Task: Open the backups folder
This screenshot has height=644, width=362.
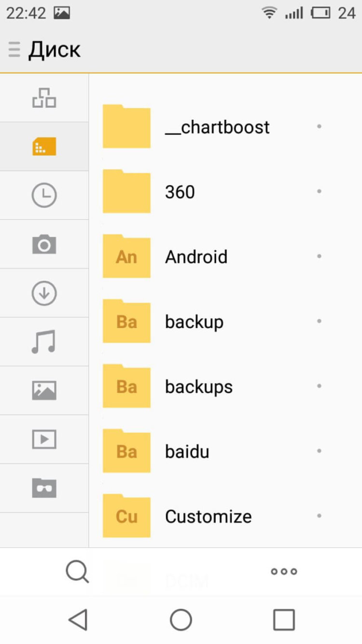Action: tap(199, 386)
